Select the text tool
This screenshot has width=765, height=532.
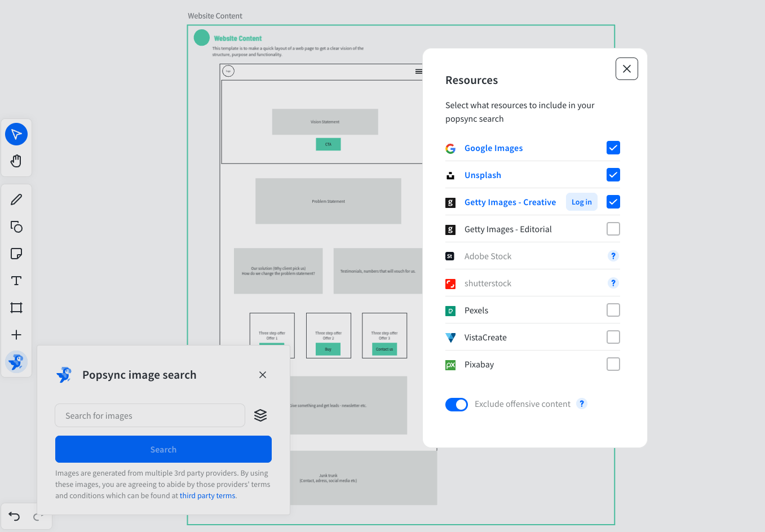click(x=16, y=281)
